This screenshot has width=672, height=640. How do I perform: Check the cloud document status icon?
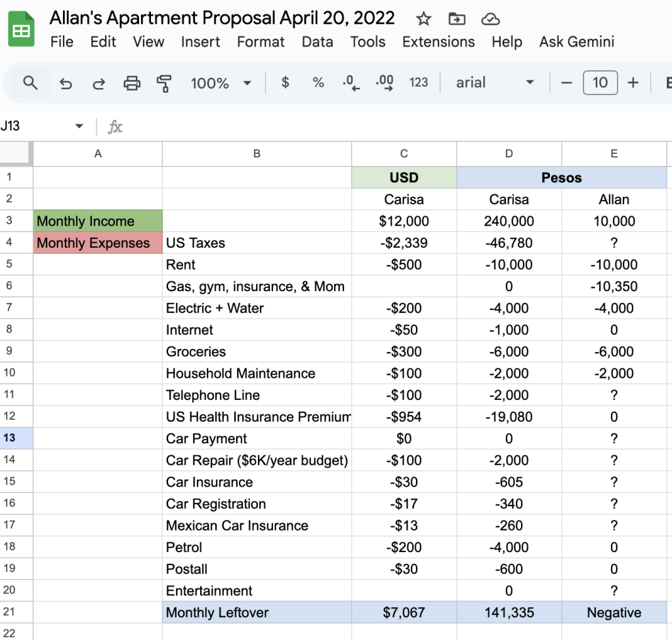pos(490,18)
